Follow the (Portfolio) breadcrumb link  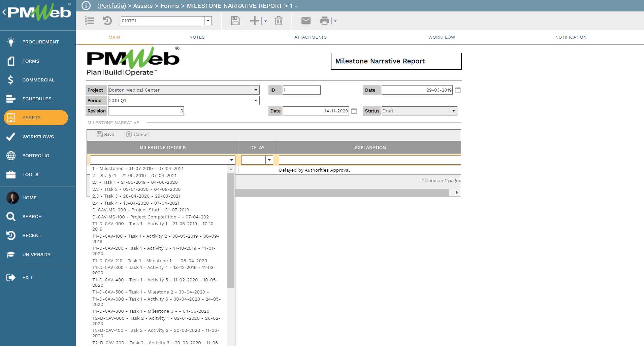(x=111, y=6)
